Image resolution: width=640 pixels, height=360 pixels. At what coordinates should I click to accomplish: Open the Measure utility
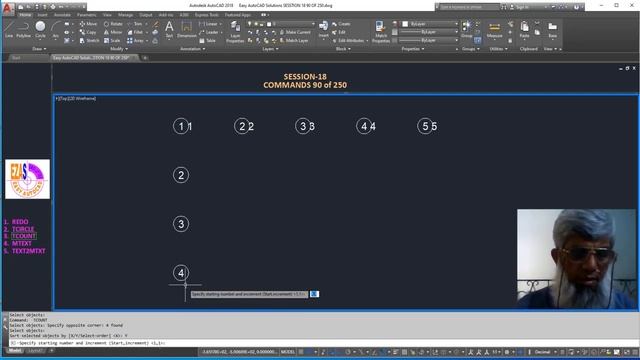[x=494, y=29]
